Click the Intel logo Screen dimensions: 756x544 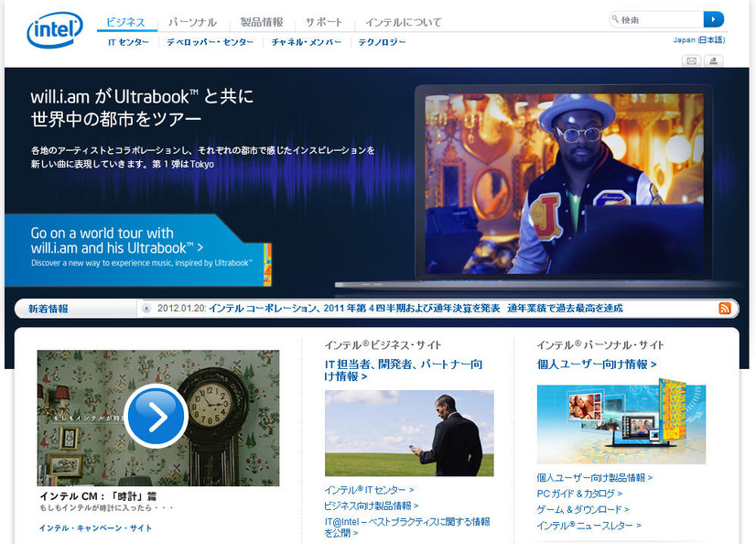point(55,30)
